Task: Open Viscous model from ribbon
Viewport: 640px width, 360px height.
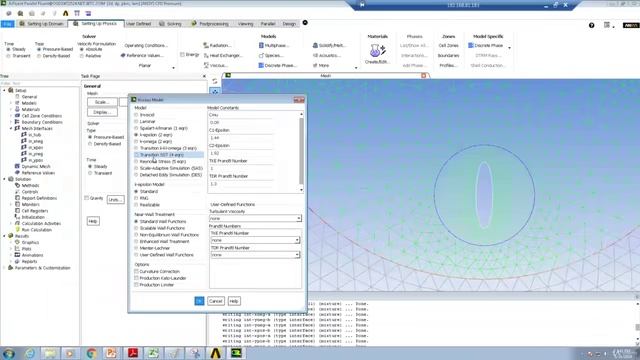Action: click(216, 65)
